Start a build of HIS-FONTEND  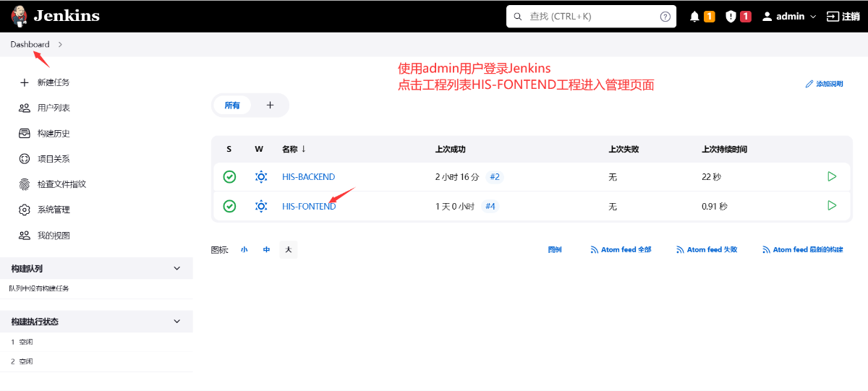pyautogui.click(x=832, y=206)
